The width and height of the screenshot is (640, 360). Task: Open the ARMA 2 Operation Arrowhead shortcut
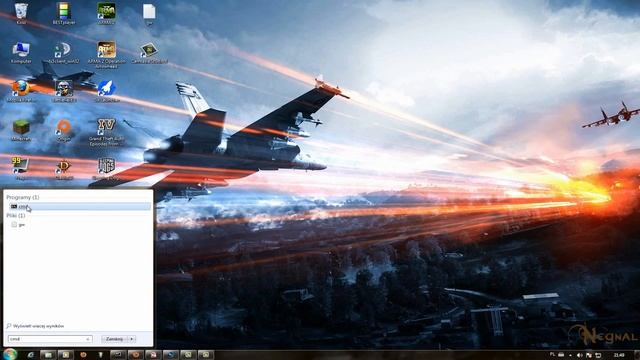(x=107, y=53)
